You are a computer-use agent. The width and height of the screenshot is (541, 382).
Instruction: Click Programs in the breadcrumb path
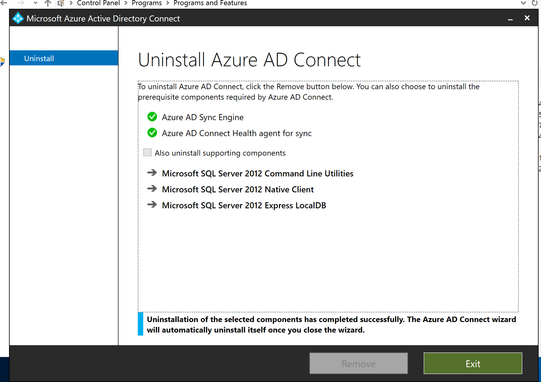pos(147,3)
